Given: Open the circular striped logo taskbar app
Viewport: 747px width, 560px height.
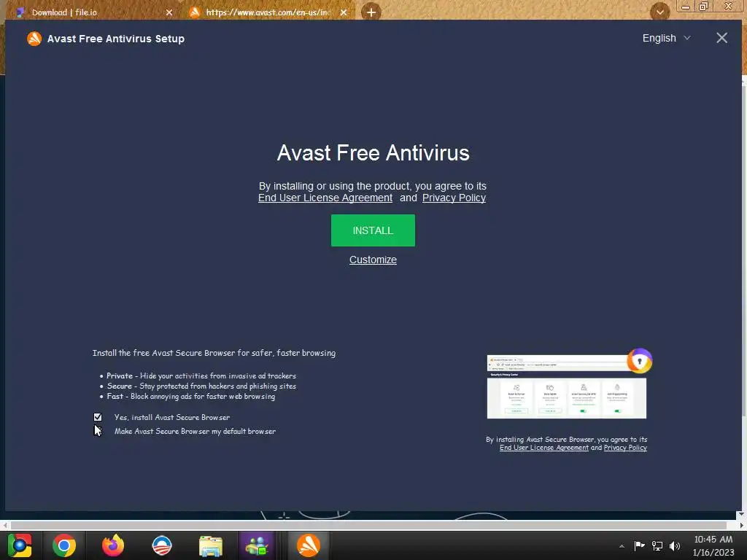Looking at the screenshot, I should pyautogui.click(x=162, y=545).
